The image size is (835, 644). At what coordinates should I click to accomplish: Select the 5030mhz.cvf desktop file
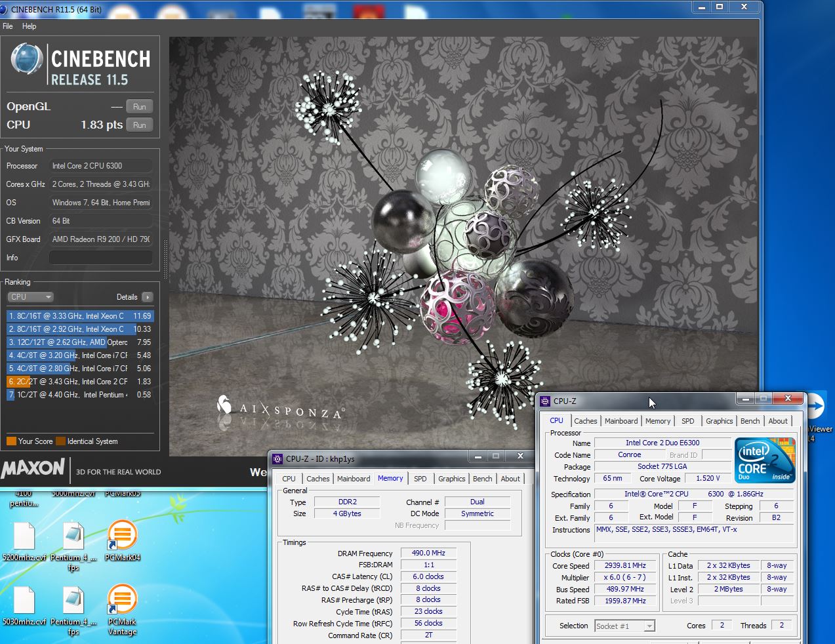point(24,605)
